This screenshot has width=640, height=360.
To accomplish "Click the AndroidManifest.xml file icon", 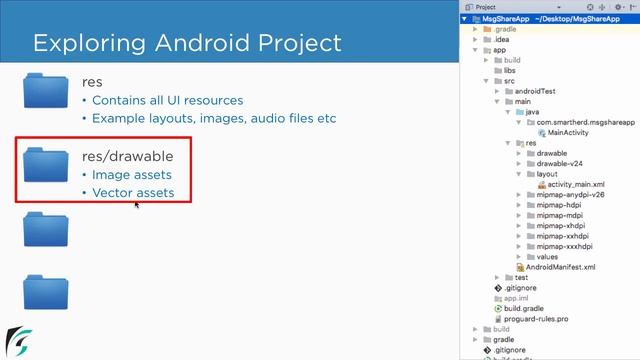I will (520, 267).
